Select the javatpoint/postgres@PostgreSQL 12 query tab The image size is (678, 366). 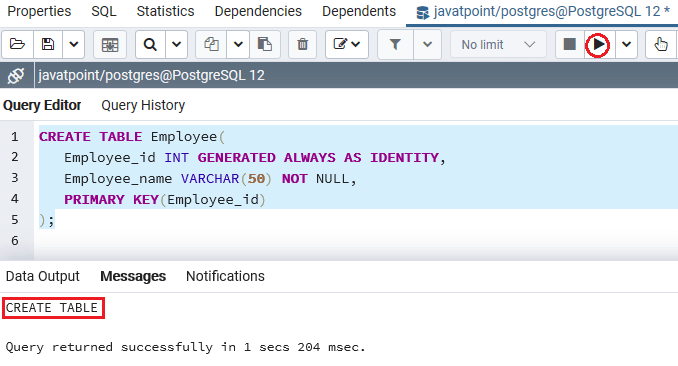point(542,12)
